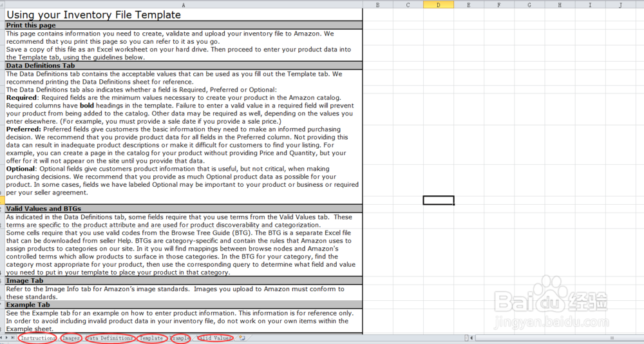Click the text 'Save a copy of this file'
Viewport: 644px width, 344px height.
pyautogui.click(x=178, y=53)
